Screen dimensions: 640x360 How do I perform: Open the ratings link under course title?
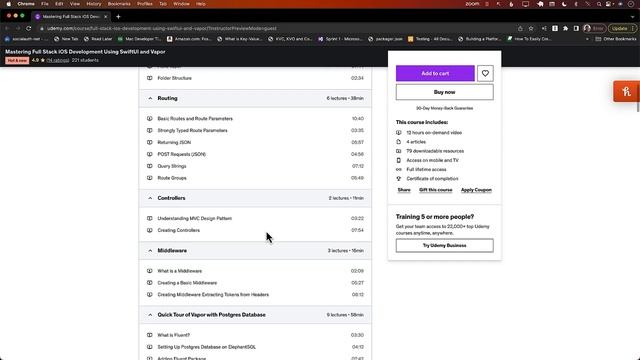[x=58, y=60]
